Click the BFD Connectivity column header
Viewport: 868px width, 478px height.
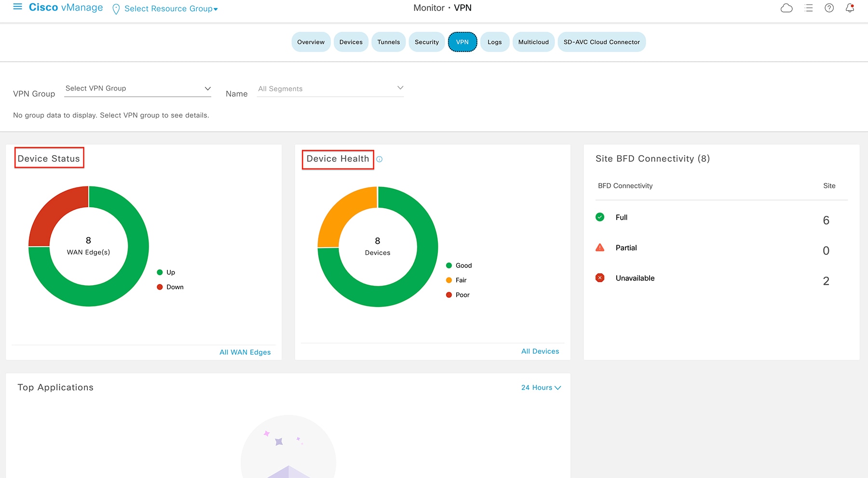(625, 186)
